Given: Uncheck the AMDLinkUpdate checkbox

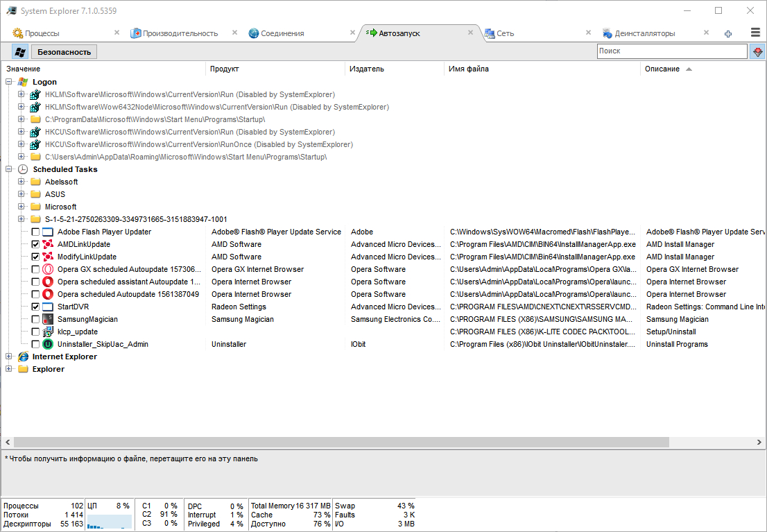Looking at the screenshot, I should 35,244.
